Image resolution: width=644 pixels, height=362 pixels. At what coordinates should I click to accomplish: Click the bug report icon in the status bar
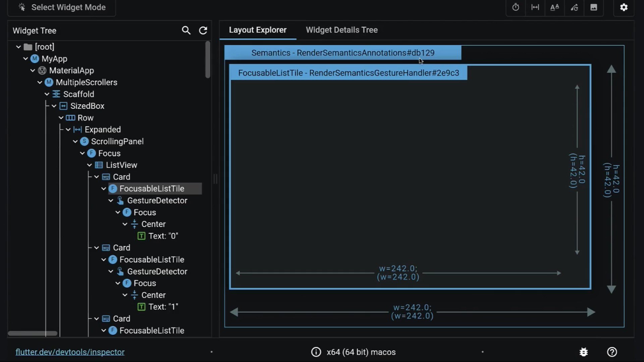pos(584,352)
